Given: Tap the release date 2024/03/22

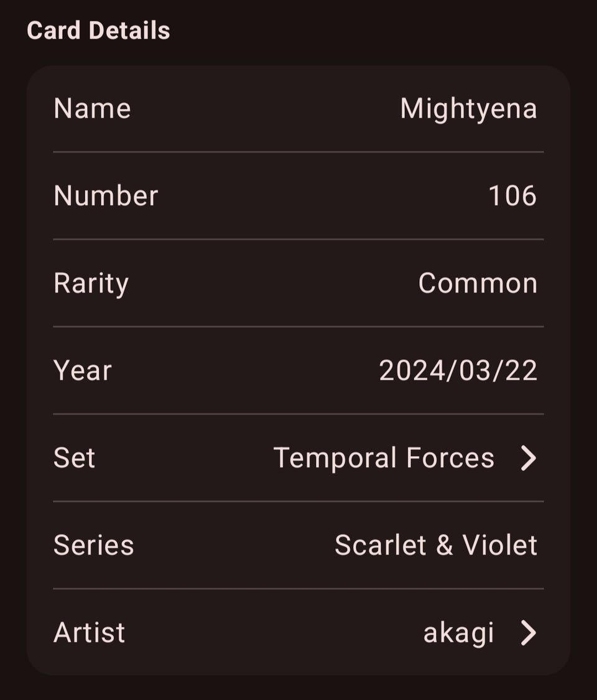Looking at the screenshot, I should pyautogui.click(x=458, y=371).
